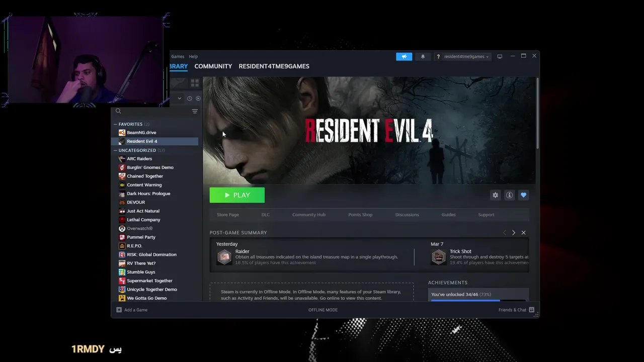Viewport: 644px width, 362px height.
Task: Click the Stumble Guys game icon
Action: point(122,272)
